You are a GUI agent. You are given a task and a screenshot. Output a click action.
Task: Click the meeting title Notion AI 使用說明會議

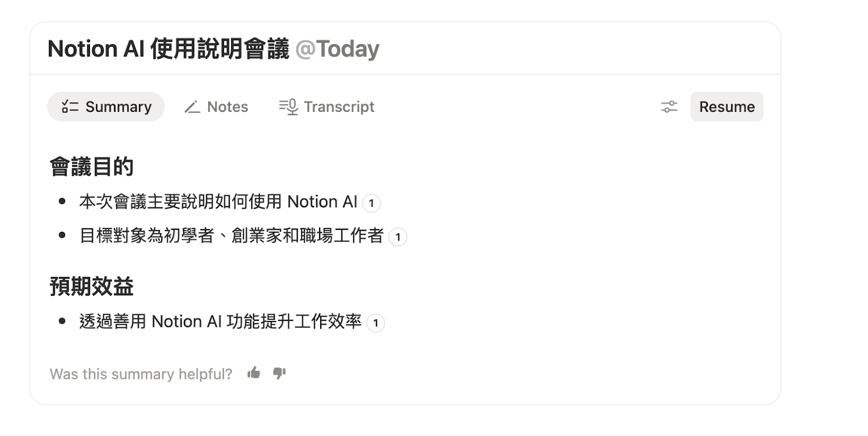point(168,49)
